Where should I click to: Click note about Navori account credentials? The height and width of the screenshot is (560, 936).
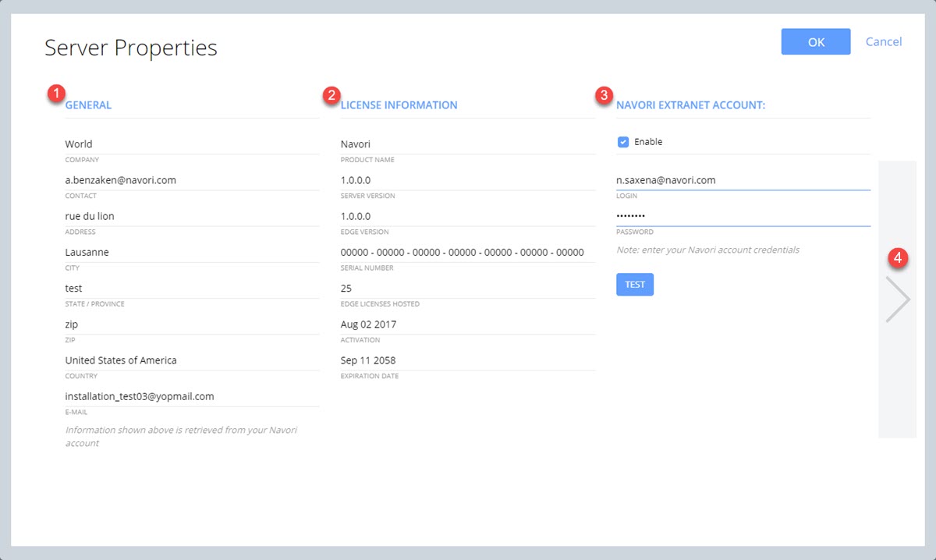(707, 250)
